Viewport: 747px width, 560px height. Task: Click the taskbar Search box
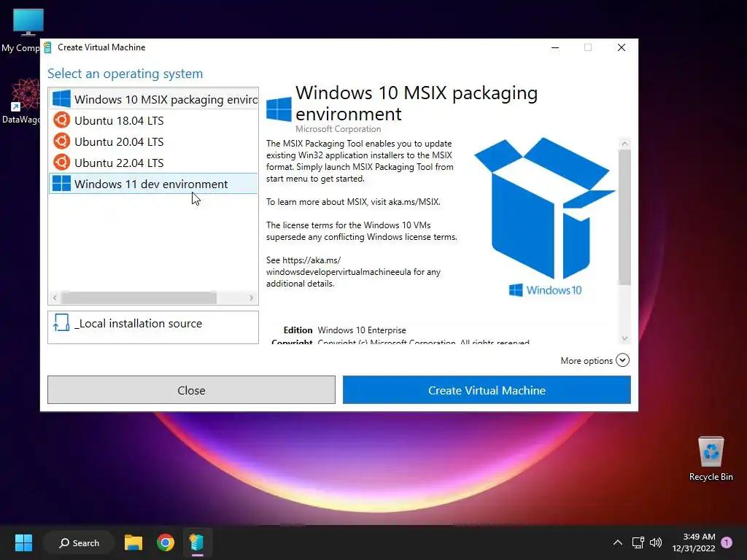(x=79, y=542)
